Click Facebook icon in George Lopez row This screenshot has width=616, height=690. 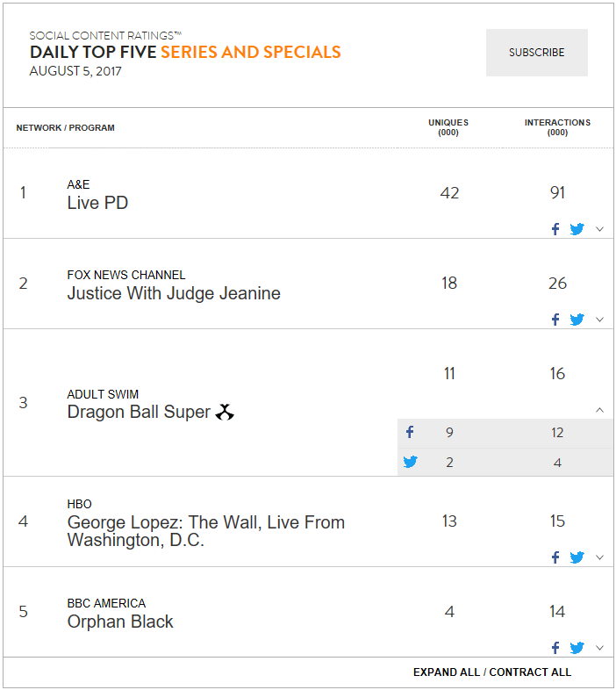coord(555,557)
